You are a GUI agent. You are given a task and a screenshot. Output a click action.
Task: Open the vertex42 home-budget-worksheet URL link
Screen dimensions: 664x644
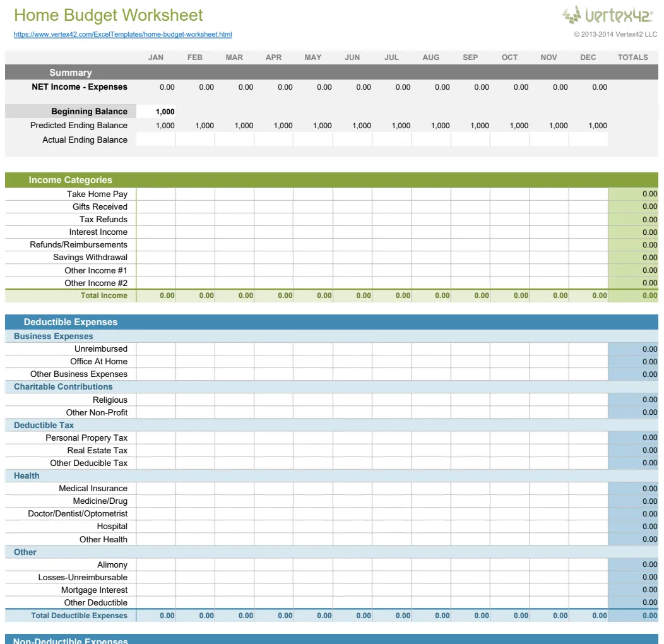point(123,34)
